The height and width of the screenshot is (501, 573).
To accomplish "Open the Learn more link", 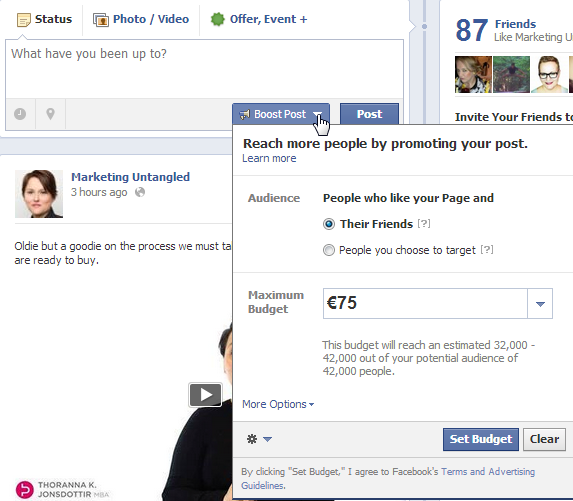I will [269, 158].
